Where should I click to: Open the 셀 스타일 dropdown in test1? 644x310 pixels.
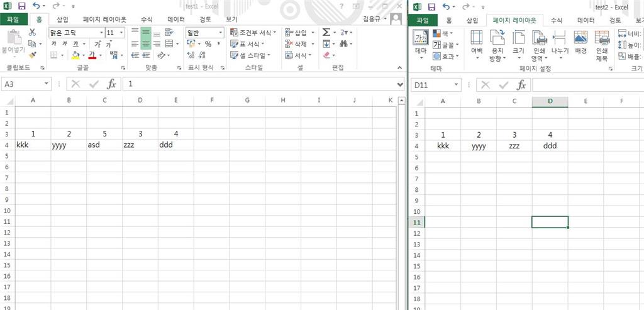[250, 55]
